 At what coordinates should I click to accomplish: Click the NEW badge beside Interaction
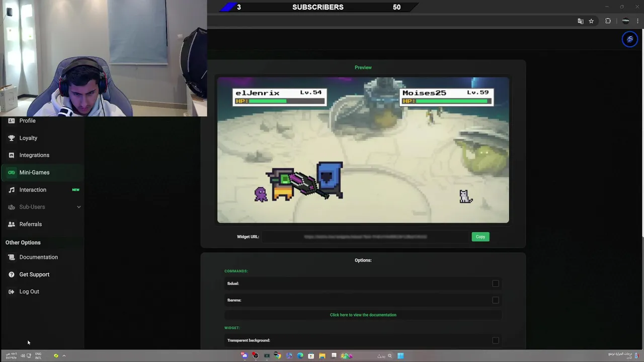[75, 190]
